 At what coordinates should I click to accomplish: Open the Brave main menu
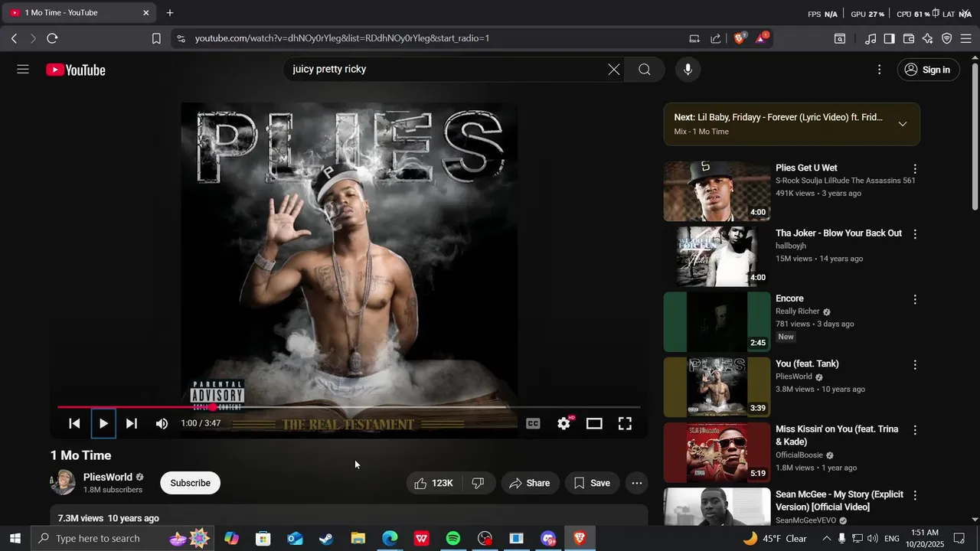966,38
